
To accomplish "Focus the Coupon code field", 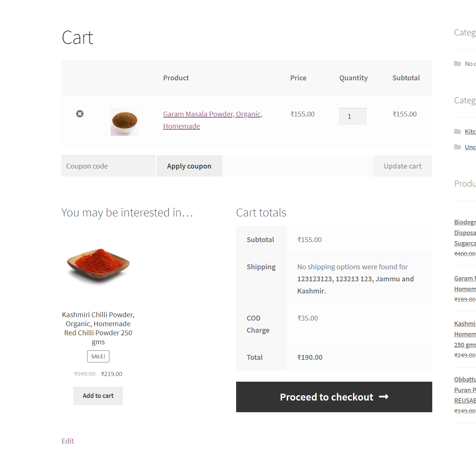I will [x=108, y=166].
